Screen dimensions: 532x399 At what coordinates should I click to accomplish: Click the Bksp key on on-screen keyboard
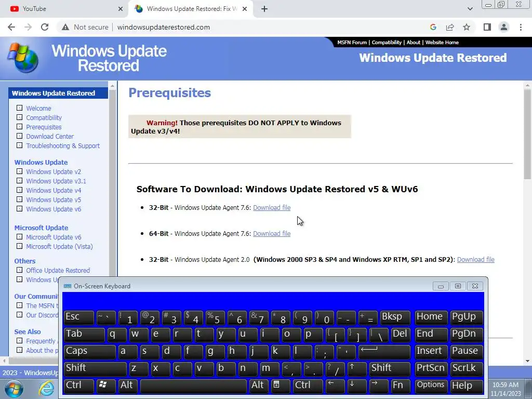tap(395, 317)
